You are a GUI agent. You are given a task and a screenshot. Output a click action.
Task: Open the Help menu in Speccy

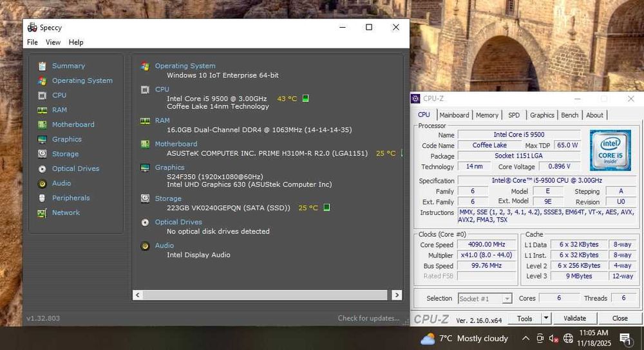pos(76,42)
